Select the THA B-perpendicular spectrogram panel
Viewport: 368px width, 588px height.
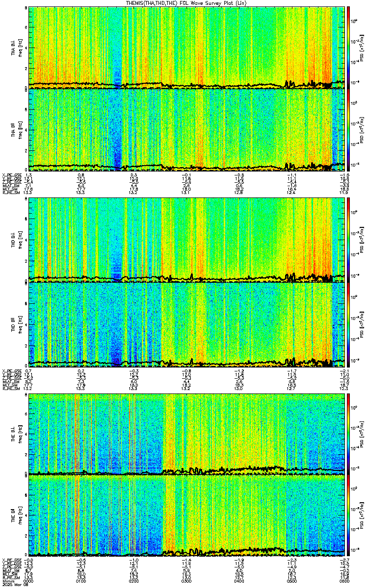(x=187, y=47)
